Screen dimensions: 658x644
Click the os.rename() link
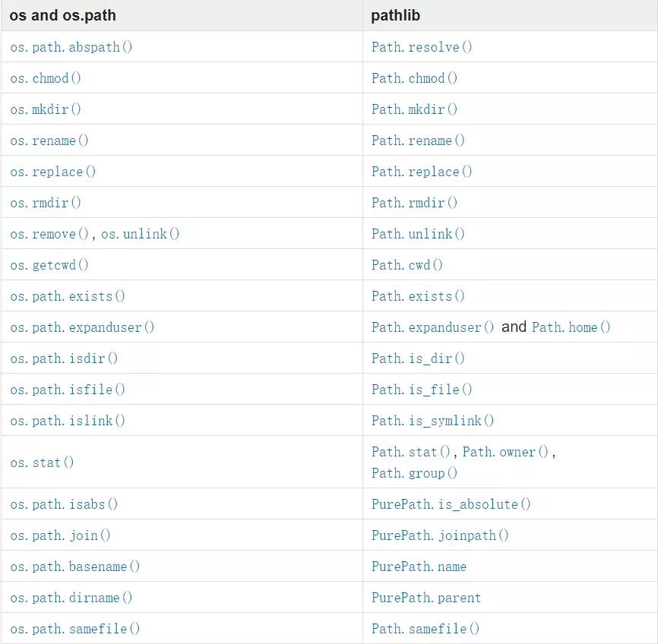[49, 140]
